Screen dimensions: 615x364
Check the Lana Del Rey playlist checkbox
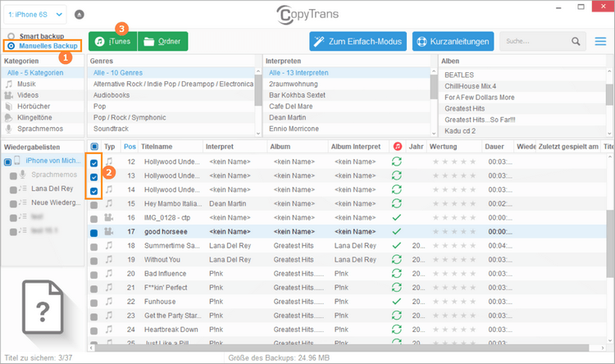pyautogui.click(x=13, y=190)
